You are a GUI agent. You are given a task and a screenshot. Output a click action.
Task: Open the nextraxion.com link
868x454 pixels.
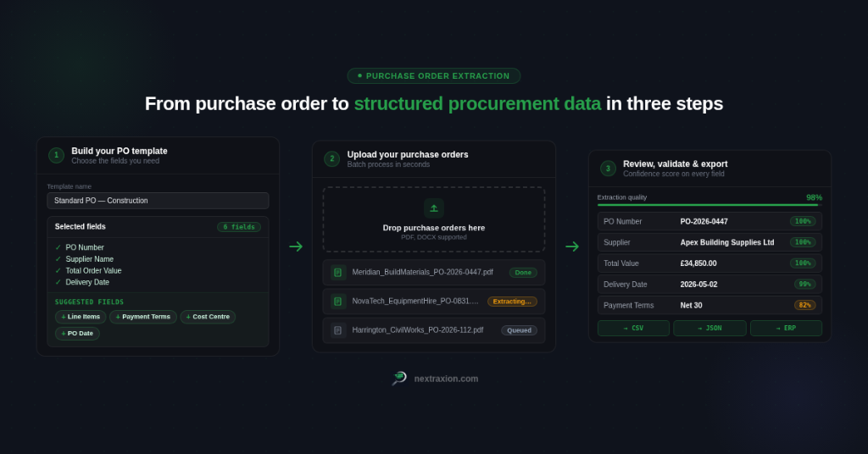[x=446, y=379]
